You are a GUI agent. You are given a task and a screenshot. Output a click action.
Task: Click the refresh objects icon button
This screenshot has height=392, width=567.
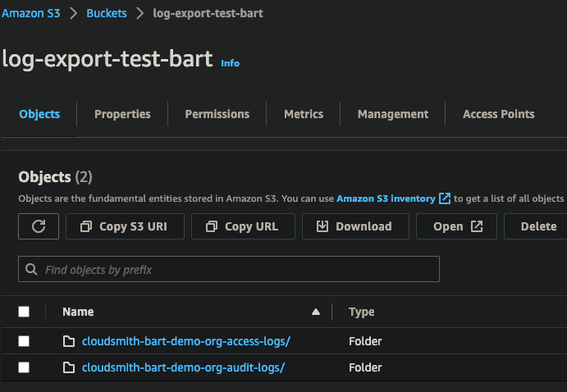click(39, 226)
